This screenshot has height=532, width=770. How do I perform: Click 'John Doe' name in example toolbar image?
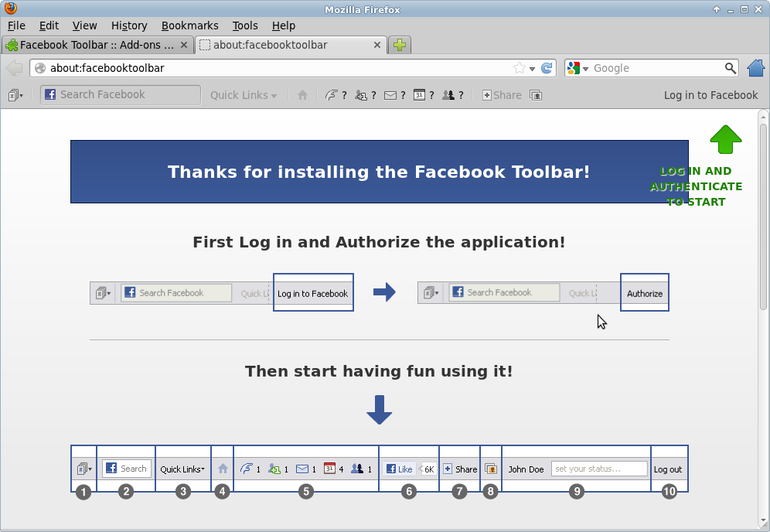click(x=526, y=469)
